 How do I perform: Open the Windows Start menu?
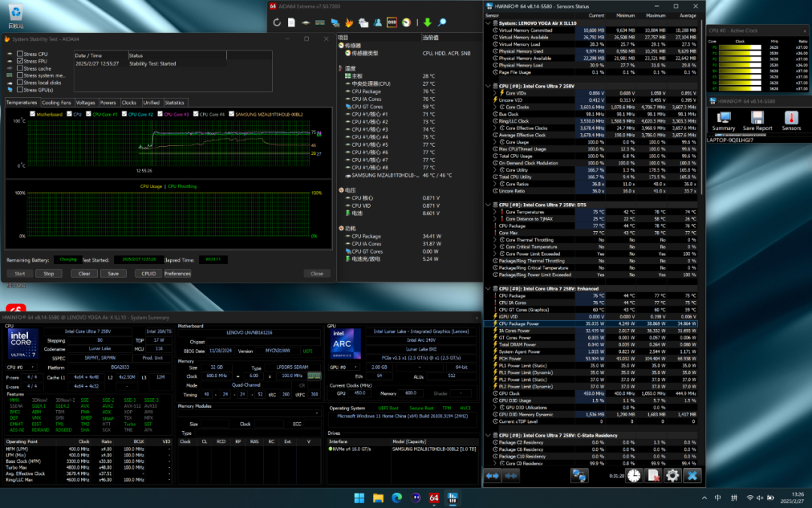click(359, 497)
